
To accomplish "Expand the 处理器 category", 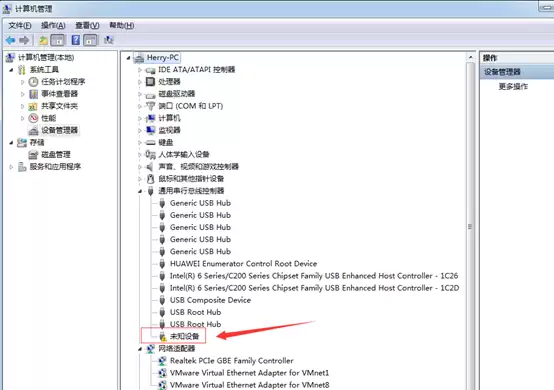I will point(140,82).
